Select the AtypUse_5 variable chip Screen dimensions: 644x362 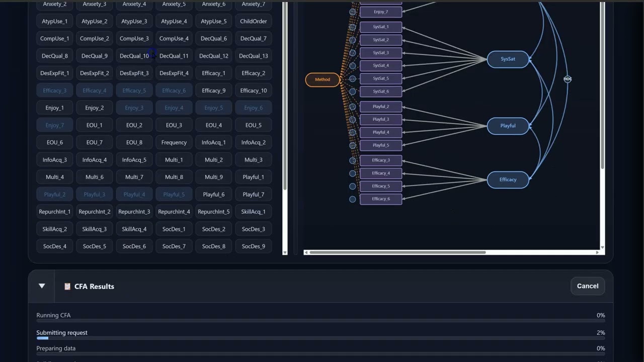coord(214,21)
